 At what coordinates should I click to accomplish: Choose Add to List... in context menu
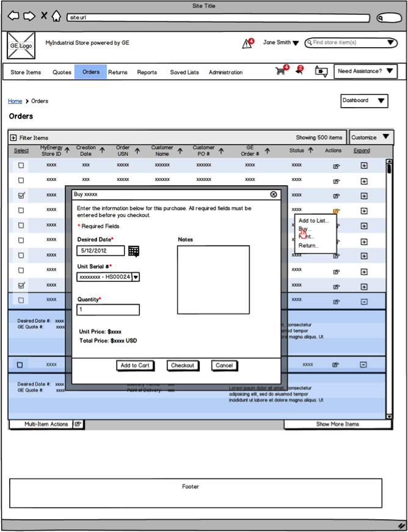point(314,221)
